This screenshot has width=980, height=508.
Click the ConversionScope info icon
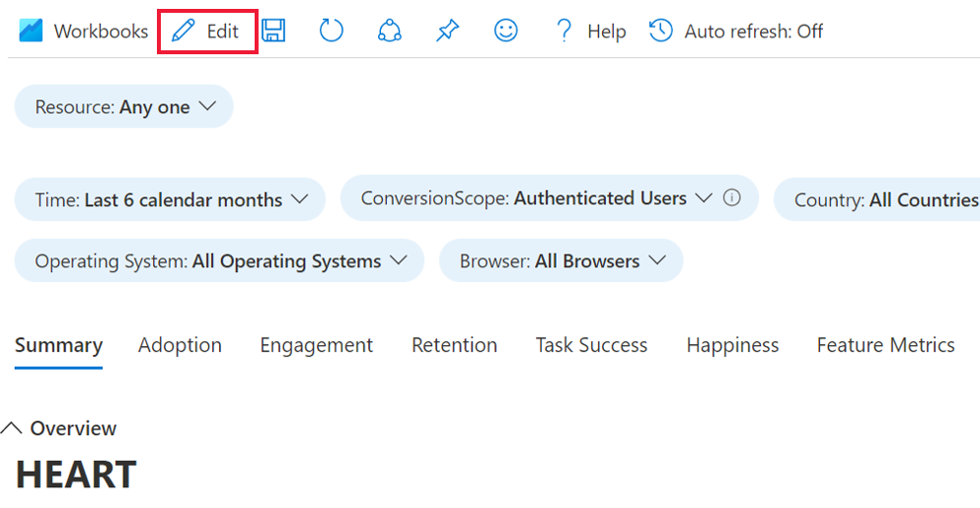coord(731,198)
